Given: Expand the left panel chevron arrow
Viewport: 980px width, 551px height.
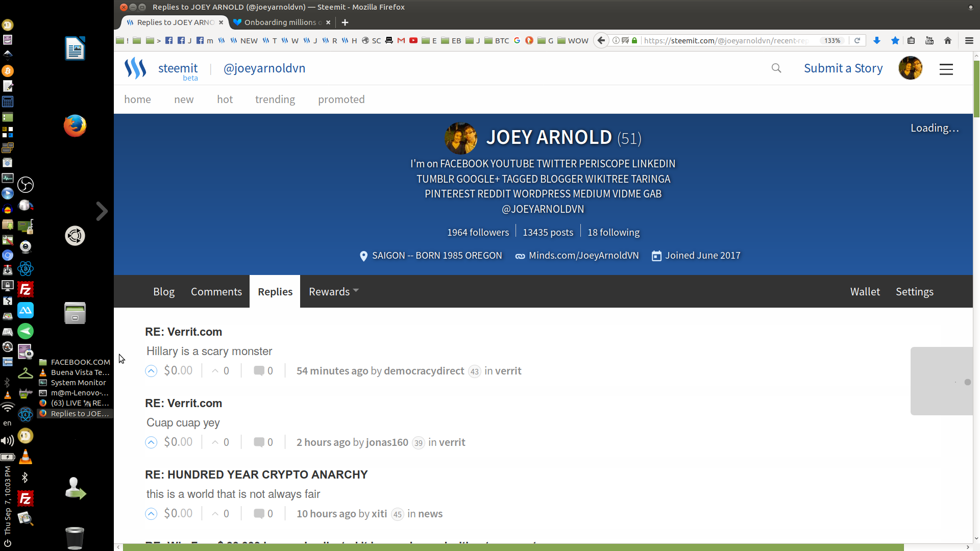Looking at the screenshot, I should coord(102,211).
